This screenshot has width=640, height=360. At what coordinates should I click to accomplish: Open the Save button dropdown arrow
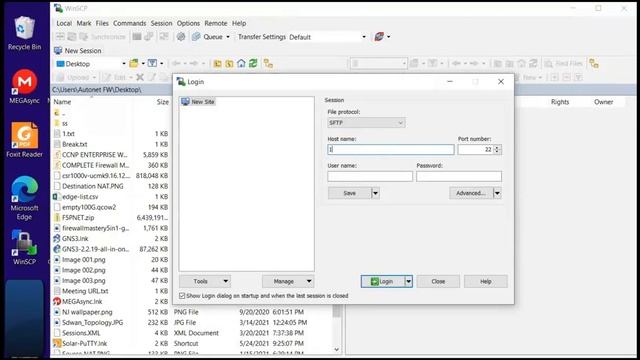[x=376, y=193]
